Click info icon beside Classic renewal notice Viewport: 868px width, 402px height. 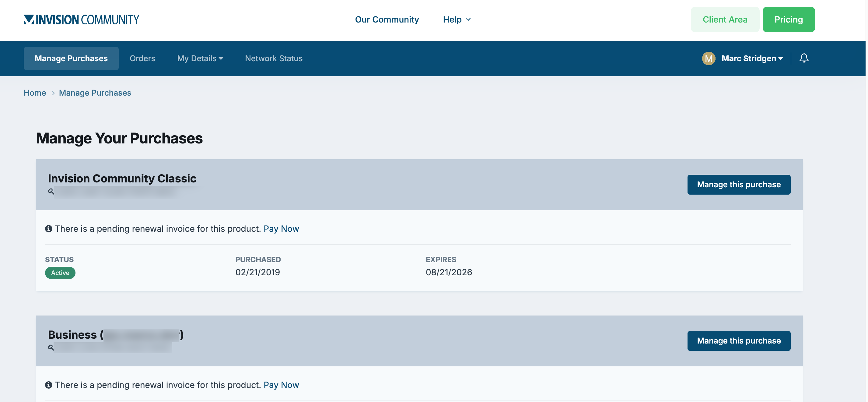coord(49,229)
